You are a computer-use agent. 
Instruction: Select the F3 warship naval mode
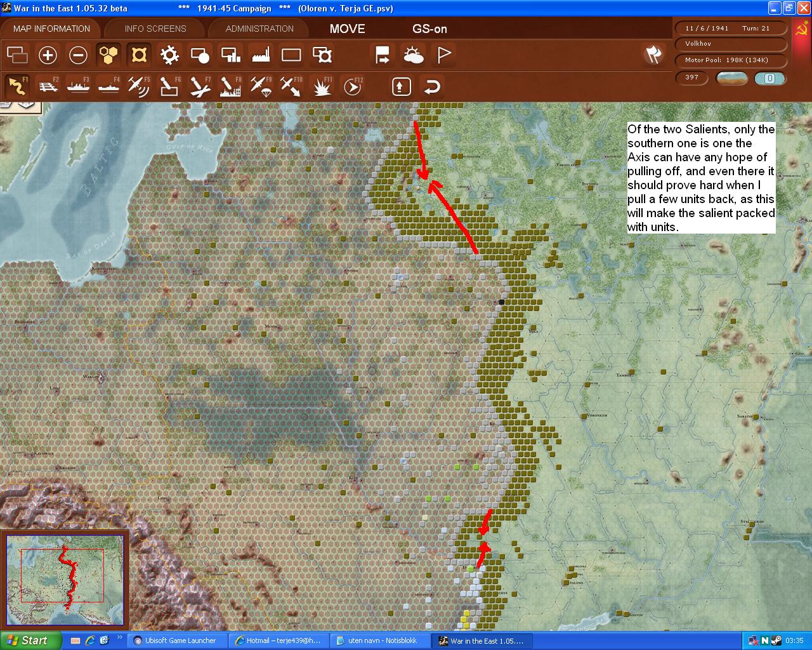(78, 86)
